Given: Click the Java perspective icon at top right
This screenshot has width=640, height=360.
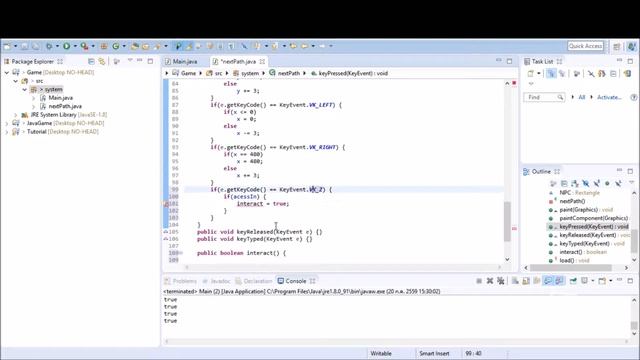Looking at the screenshot, I should click(x=631, y=47).
